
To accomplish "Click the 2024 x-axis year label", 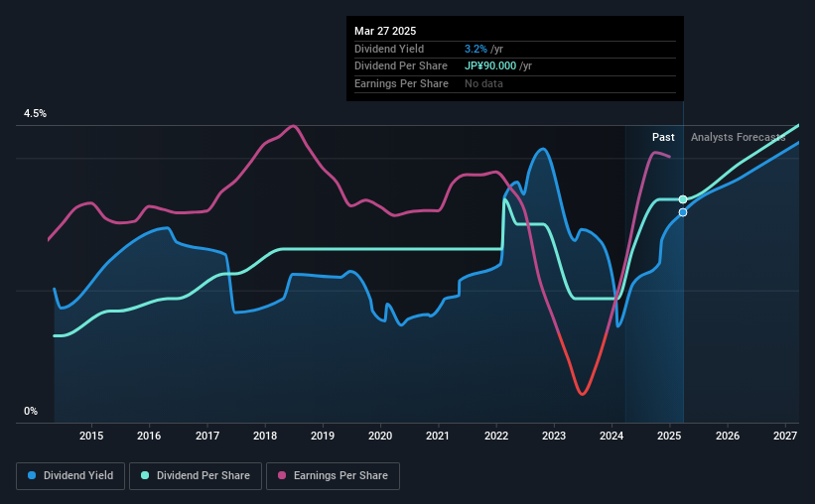I will pos(611,436).
